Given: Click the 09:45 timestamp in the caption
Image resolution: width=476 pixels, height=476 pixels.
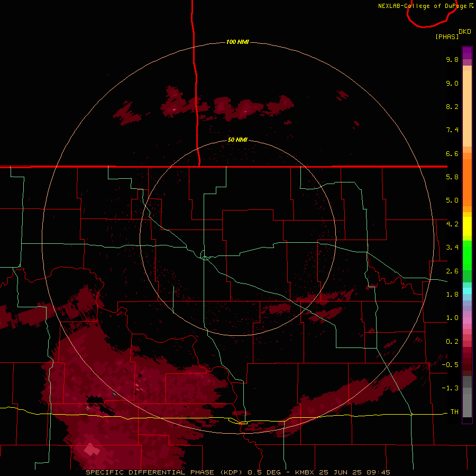Looking at the screenshot, I should point(378,472).
